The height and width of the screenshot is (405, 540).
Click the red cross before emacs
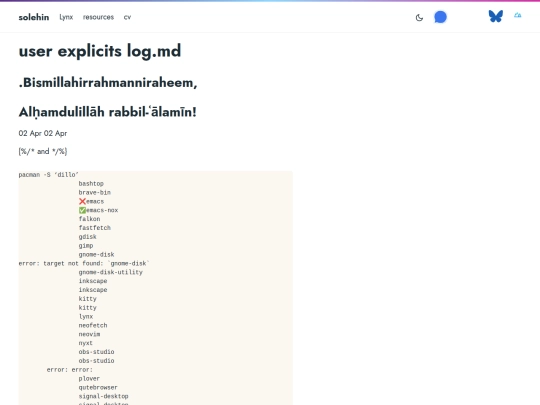point(82,201)
